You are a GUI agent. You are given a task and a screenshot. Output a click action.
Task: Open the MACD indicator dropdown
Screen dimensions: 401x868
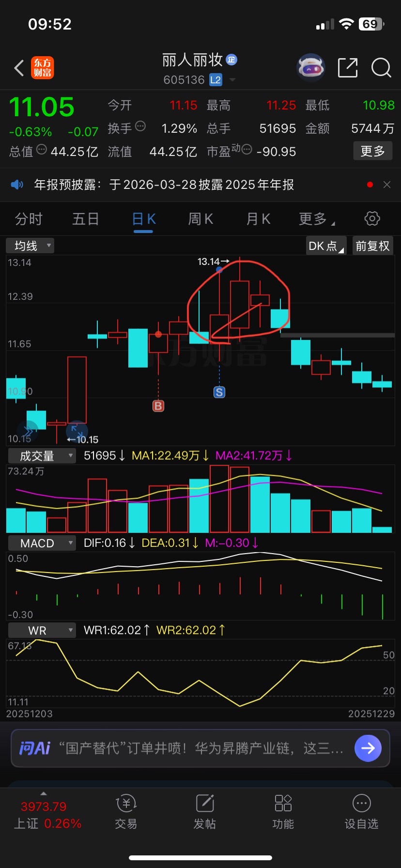coord(42,543)
